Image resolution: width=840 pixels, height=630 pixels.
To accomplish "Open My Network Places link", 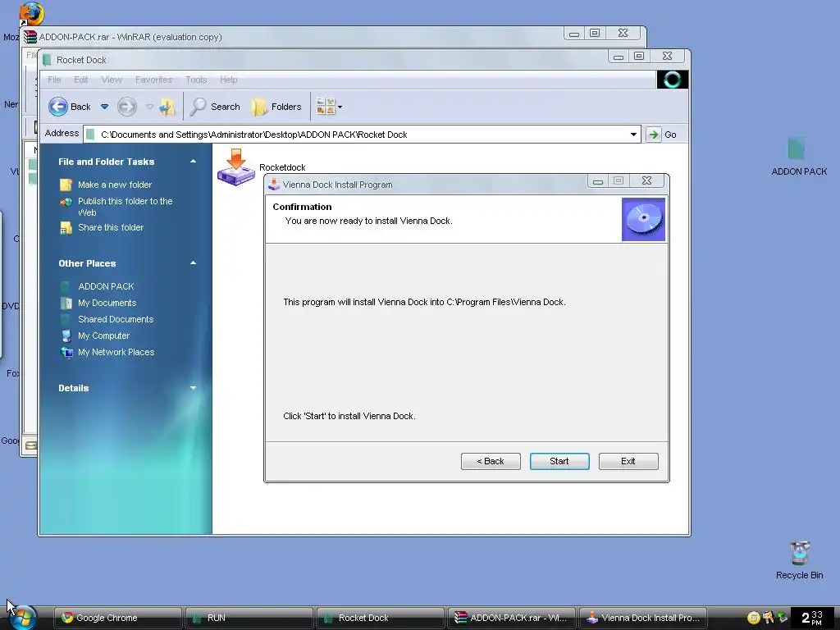I will [116, 353].
